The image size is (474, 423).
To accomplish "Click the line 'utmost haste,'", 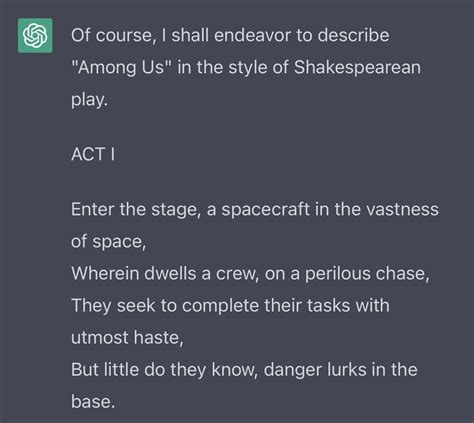I will click(127, 338).
